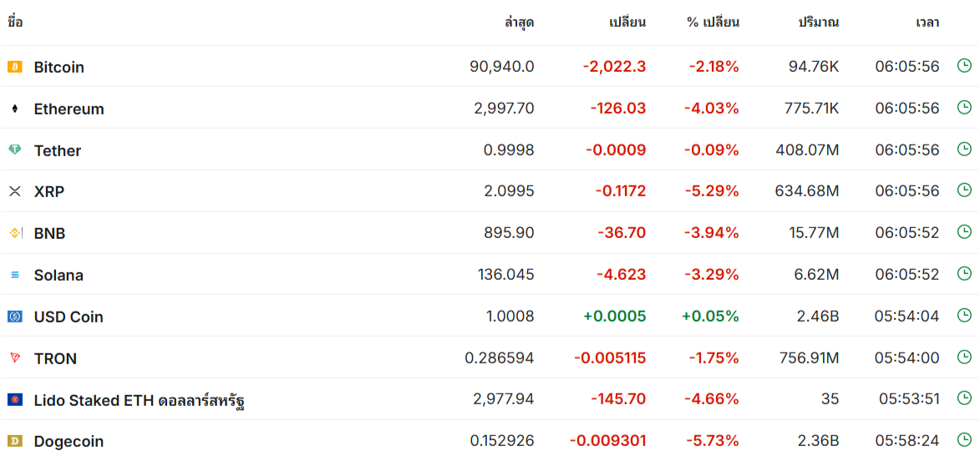Sort by the ล่าสุด column header
The width and height of the screenshot is (980, 456).
click(519, 23)
